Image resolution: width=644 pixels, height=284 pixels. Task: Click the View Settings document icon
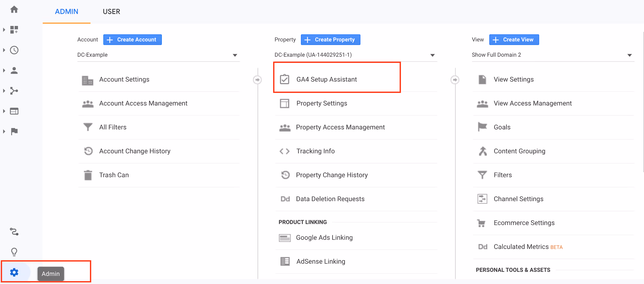482,79
